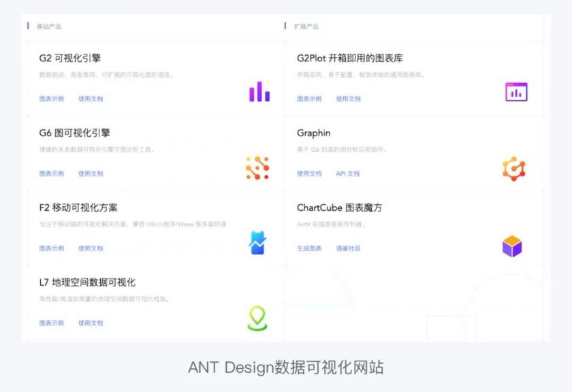Open 使用文档 link under L7 地理空间数据可视化

(91, 323)
